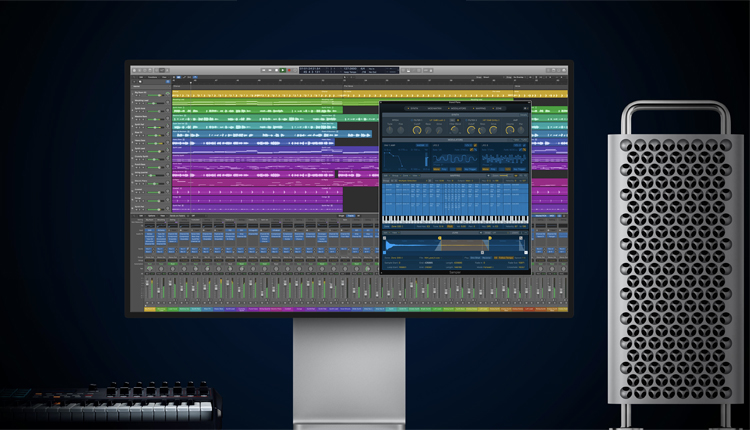
Task: Toggle Catch Playhead blue button in tracks menu bar
Action: [x=195, y=77]
